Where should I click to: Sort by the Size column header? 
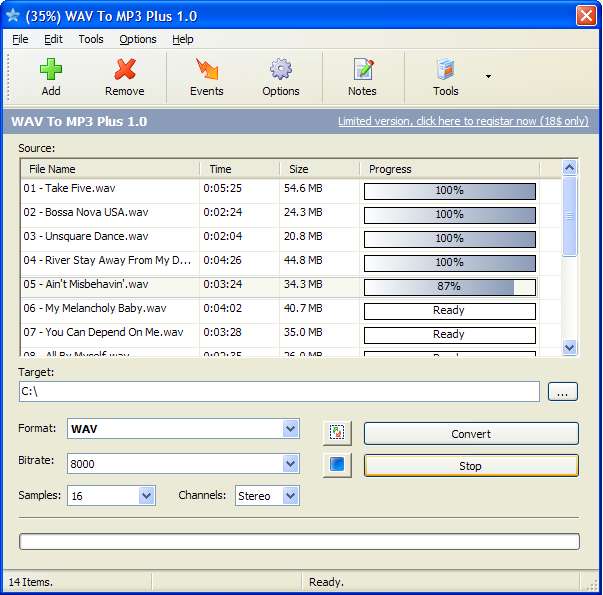[x=319, y=169]
